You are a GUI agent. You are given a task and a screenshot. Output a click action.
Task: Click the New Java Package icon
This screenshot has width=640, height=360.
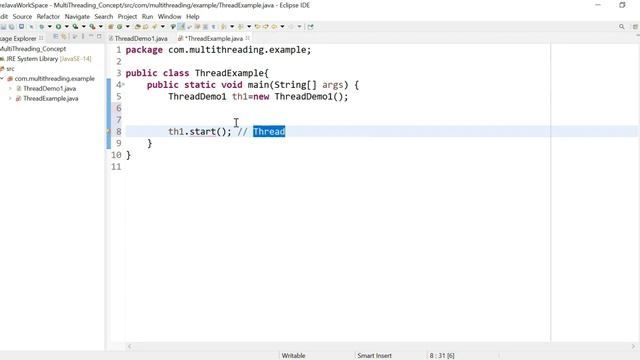(111, 27)
